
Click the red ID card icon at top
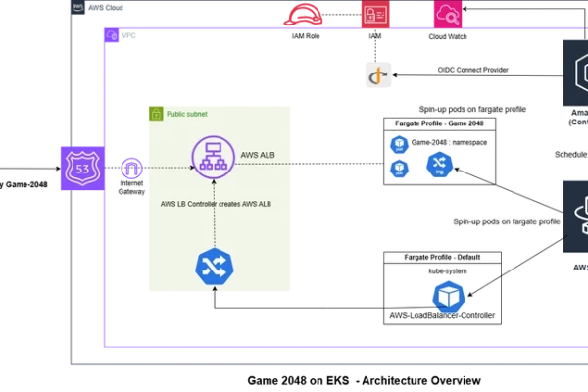[373, 14]
